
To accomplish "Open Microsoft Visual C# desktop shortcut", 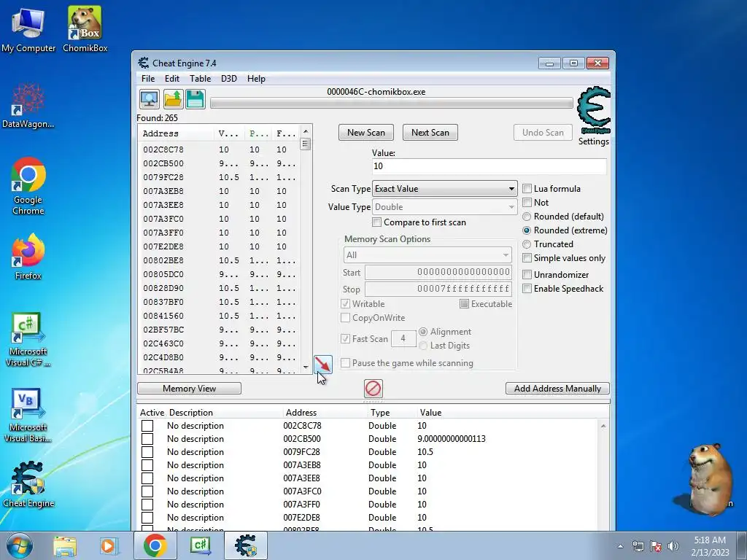I will [28, 339].
